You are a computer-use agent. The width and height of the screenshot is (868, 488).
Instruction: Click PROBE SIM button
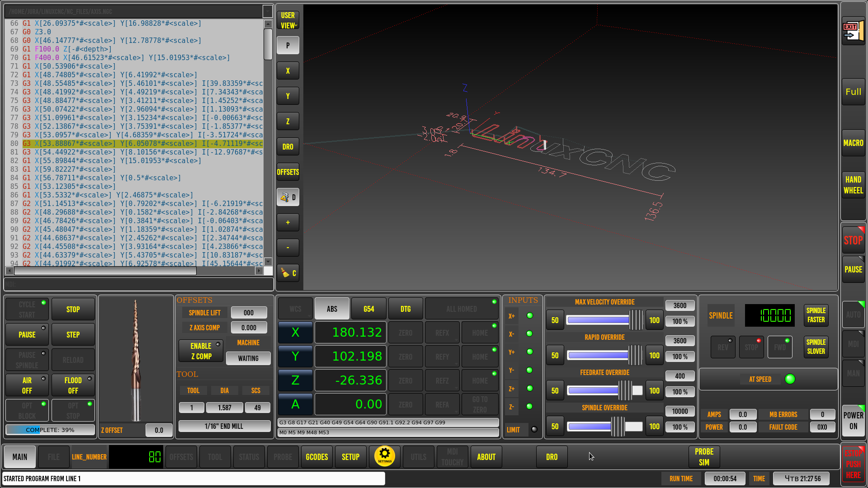pos(704,457)
